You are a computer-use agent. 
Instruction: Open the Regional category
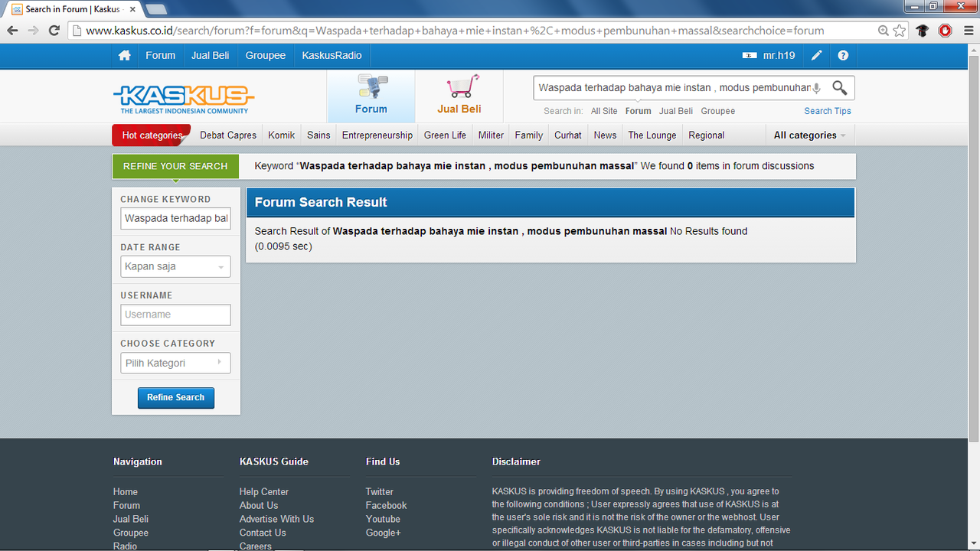click(706, 135)
